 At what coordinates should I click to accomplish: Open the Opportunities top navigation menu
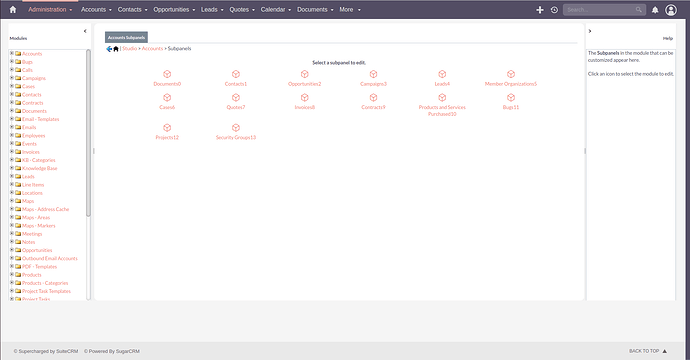pyautogui.click(x=174, y=9)
